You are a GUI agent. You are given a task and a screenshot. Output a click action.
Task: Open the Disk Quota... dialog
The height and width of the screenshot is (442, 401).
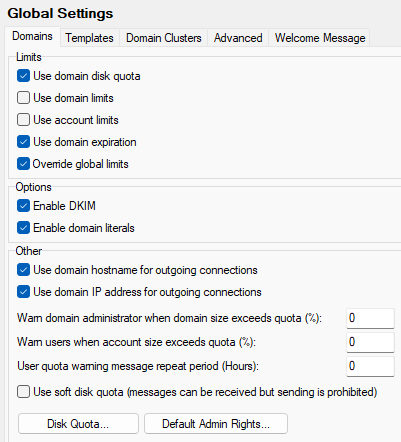tap(78, 424)
